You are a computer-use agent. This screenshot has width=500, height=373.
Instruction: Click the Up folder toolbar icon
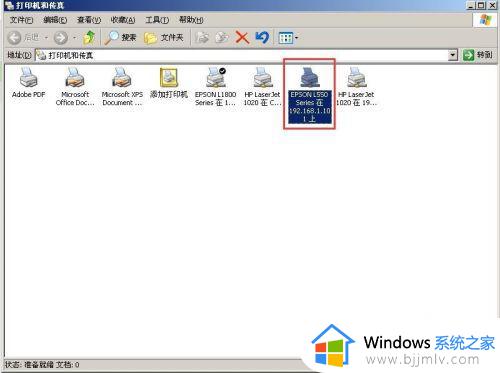pyautogui.click(x=89, y=37)
